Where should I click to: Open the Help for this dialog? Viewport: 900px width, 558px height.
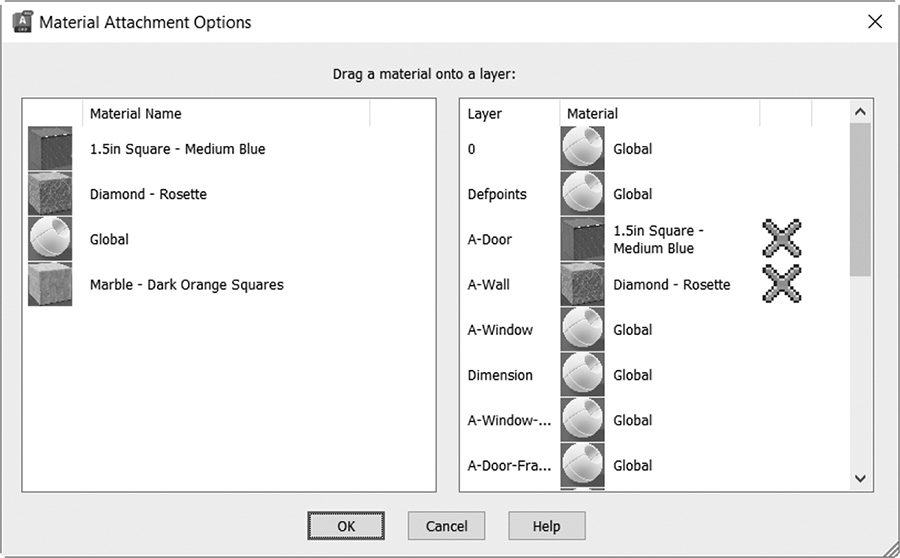click(x=546, y=526)
